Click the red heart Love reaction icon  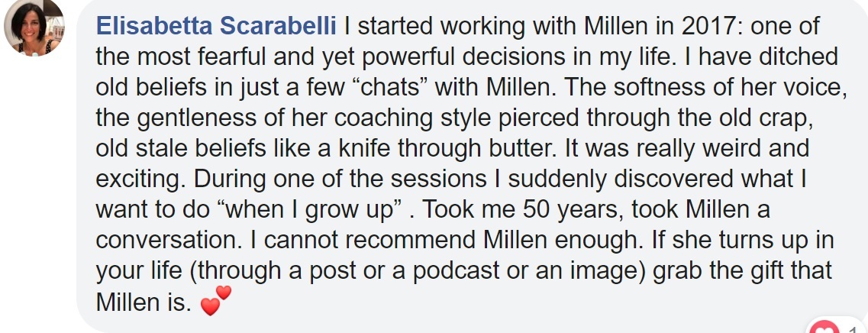coord(824,328)
